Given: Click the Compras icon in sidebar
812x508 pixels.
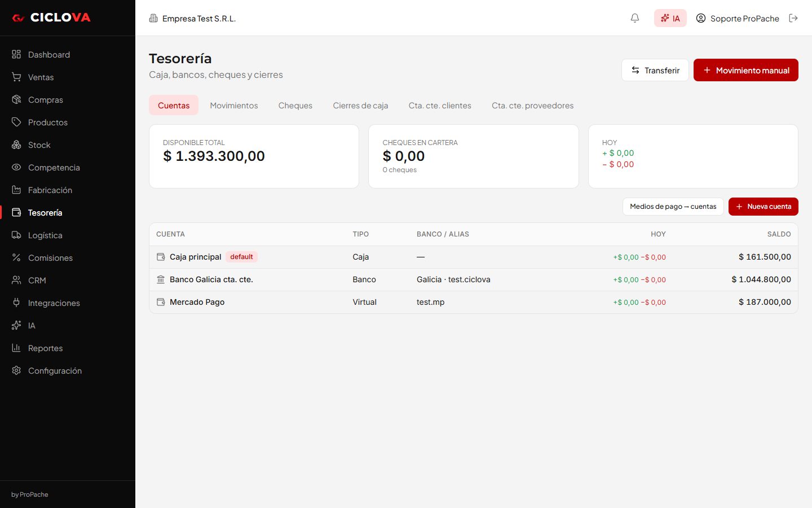Looking at the screenshot, I should [16, 99].
